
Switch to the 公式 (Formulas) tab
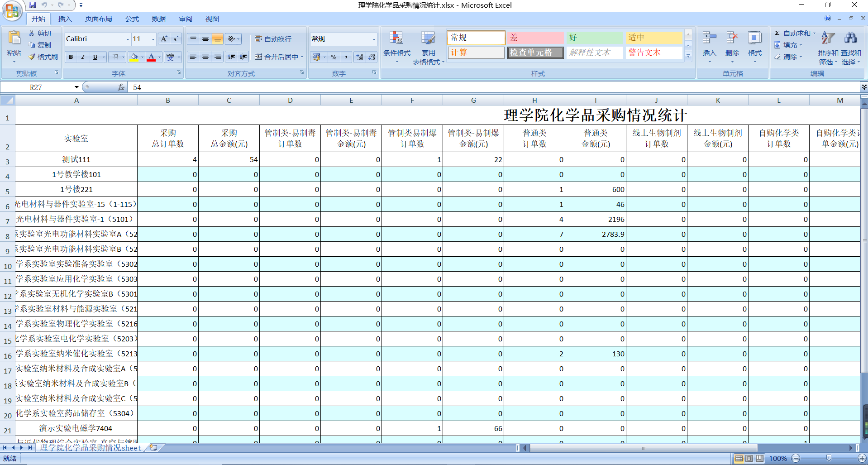click(x=132, y=19)
